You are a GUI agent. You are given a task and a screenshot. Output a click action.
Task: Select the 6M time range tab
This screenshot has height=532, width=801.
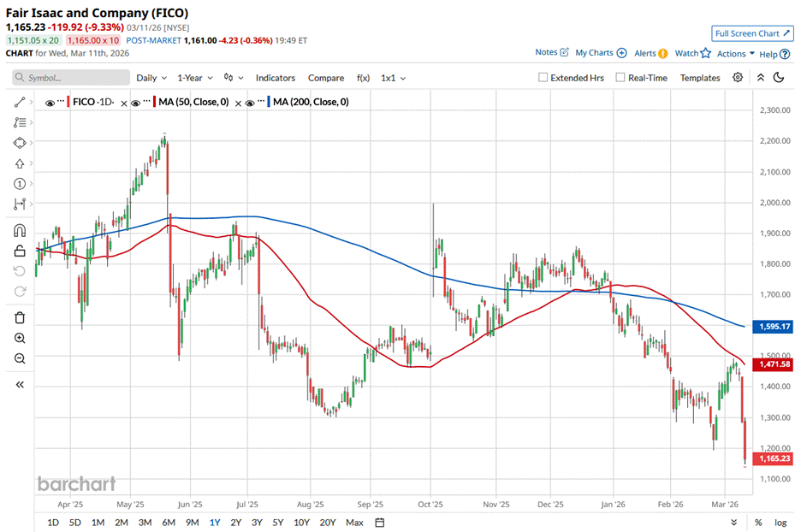[169, 523]
